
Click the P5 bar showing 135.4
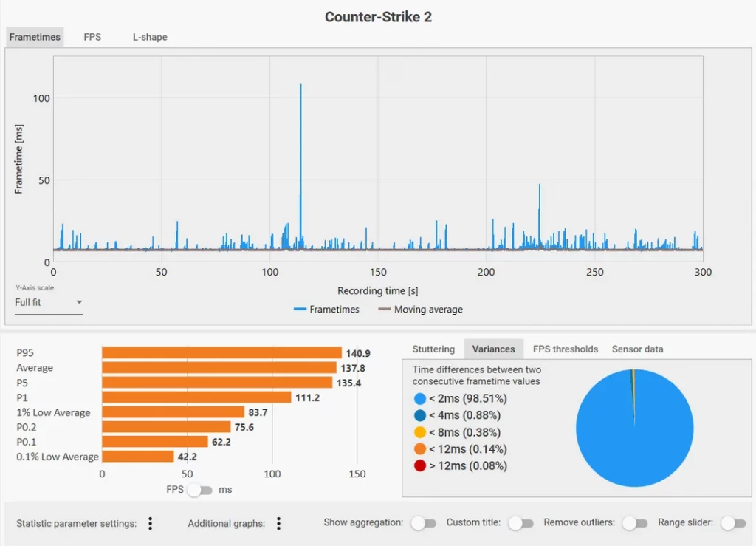[x=218, y=383]
